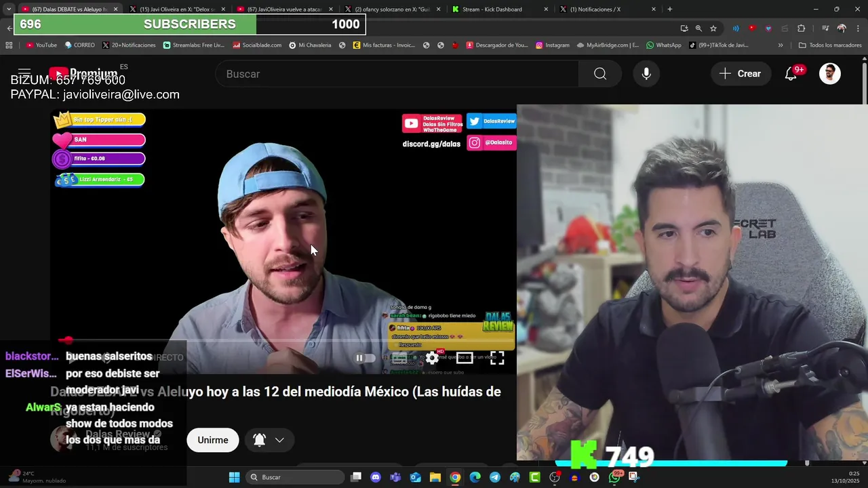Enter fullscreen in the video player
This screenshot has width=868, height=488.
497,358
